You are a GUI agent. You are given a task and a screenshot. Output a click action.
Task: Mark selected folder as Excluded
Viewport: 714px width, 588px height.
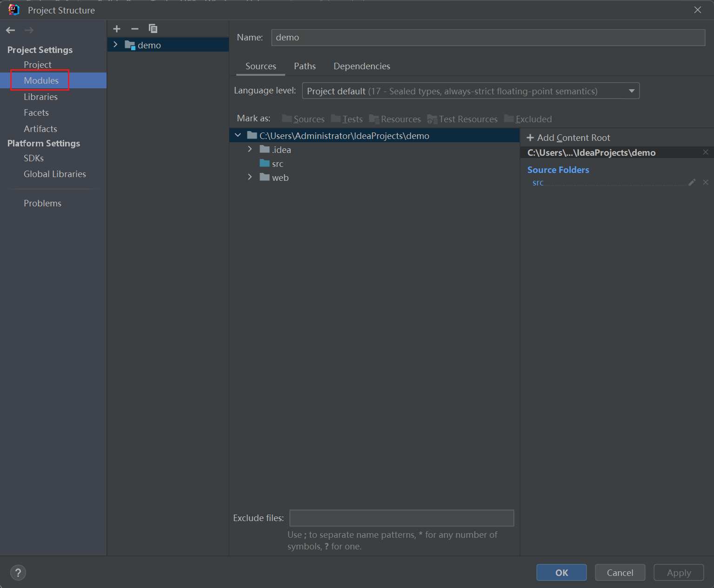[x=528, y=119]
